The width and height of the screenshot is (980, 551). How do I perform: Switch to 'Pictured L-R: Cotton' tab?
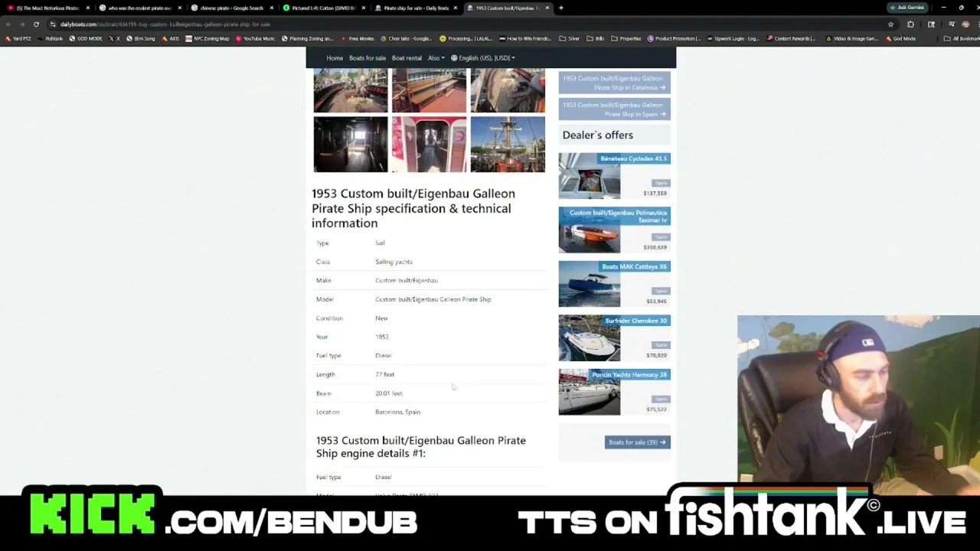(x=323, y=8)
